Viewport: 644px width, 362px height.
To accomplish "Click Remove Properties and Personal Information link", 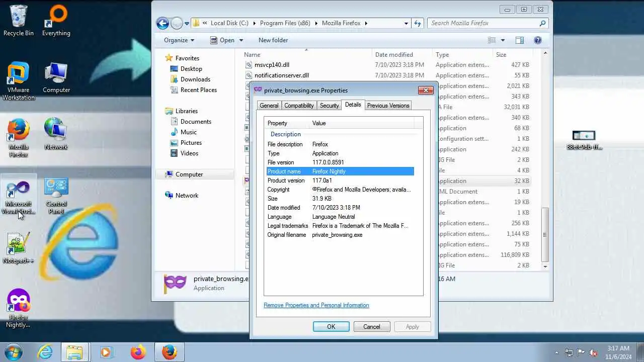I will click(x=316, y=305).
